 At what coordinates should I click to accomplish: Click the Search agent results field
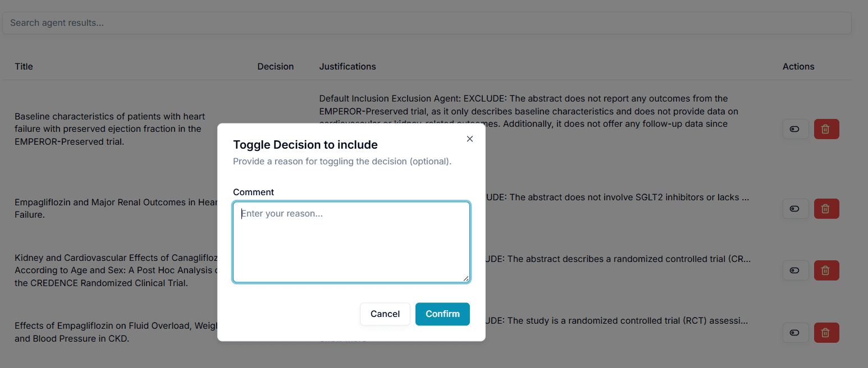tap(225, 22)
